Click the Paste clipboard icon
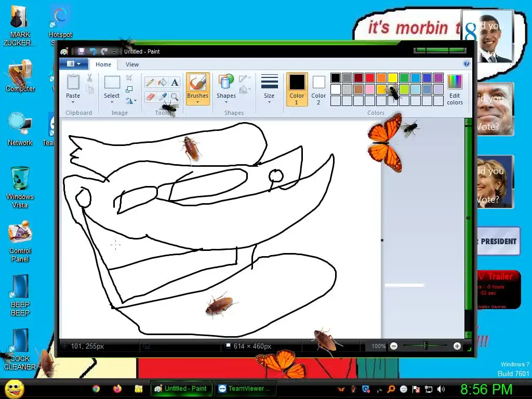The width and height of the screenshot is (532, 399). (73, 83)
